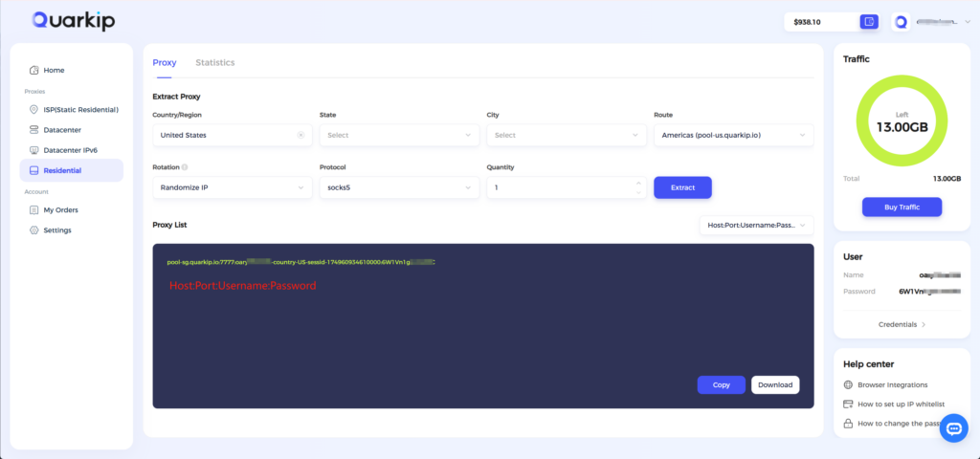
Task: Open the State dropdown
Action: 399,135
